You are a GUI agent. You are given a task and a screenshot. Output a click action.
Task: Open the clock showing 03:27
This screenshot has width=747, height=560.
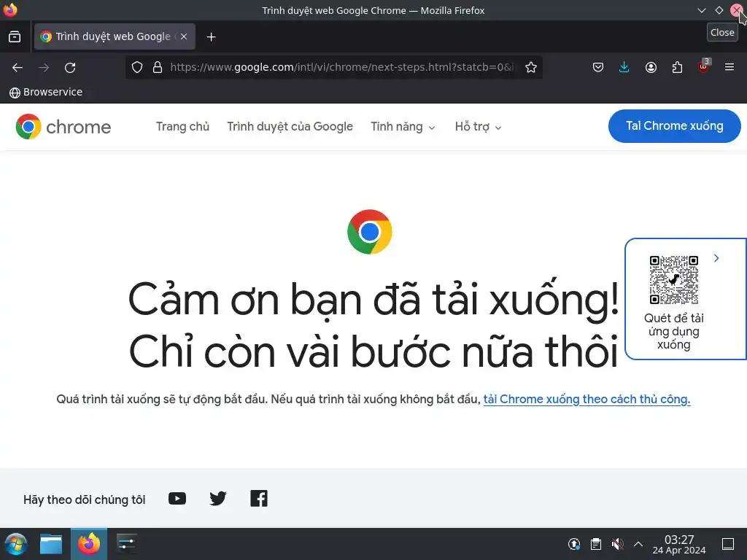[x=679, y=544]
